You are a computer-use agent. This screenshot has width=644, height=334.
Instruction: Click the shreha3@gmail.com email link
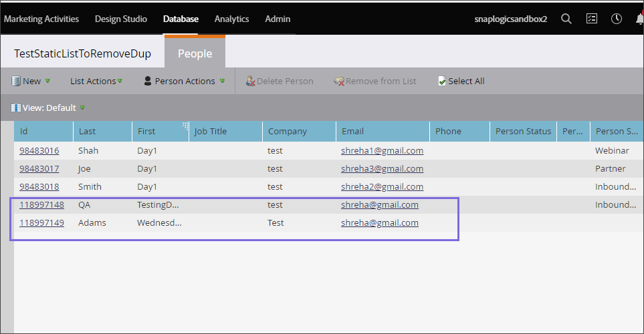click(382, 168)
